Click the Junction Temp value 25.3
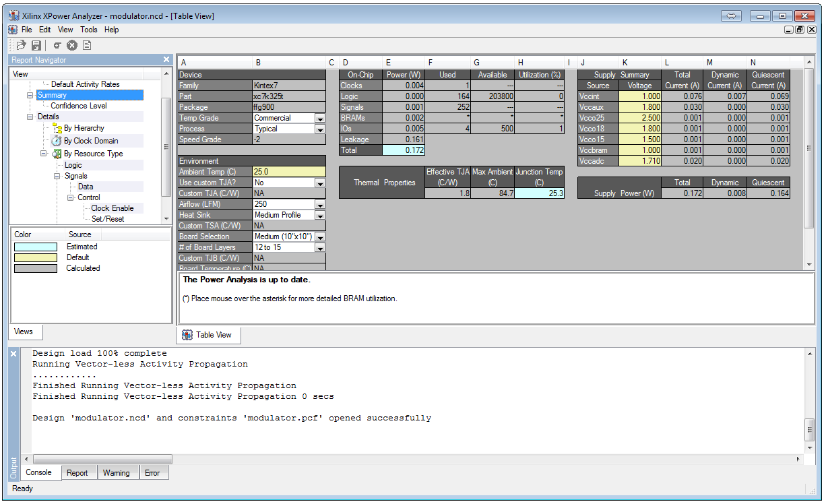The height and width of the screenshot is (504, 826). [540, 193]
